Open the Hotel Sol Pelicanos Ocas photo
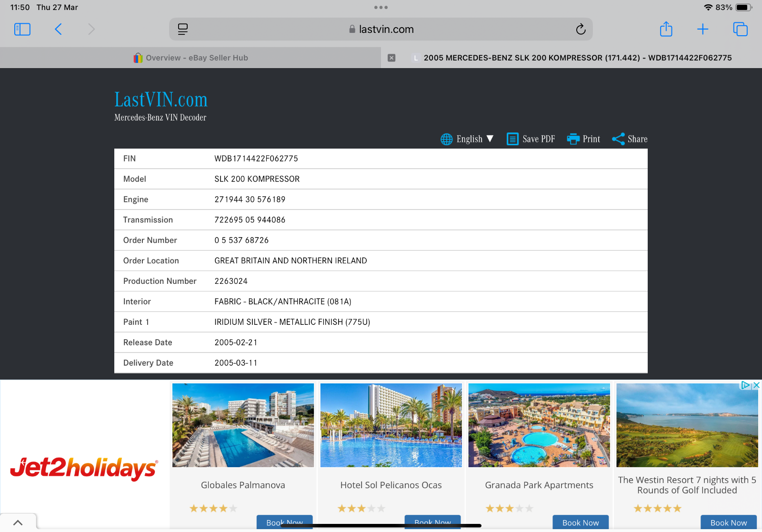Screen dimensions: 762x532 point(391,425)
